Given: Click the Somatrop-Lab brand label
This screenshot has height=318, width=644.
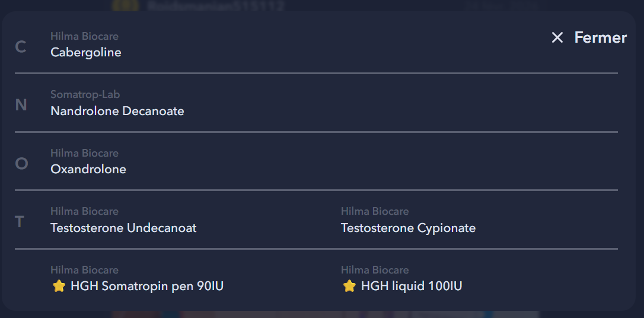Looking at the screenshot, I should coord(85,95).
